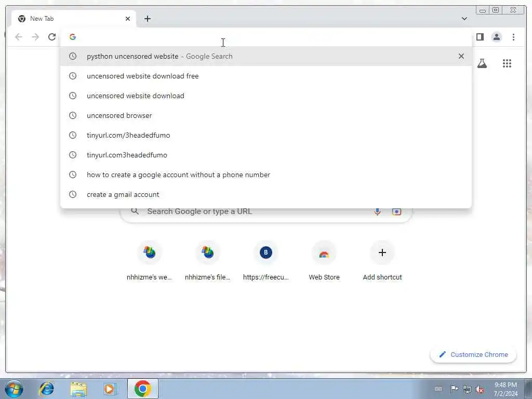532x399 pixels.
Task: Click the taskbar clock showing 9:48 PM
Action: click(x=506, y=389)
